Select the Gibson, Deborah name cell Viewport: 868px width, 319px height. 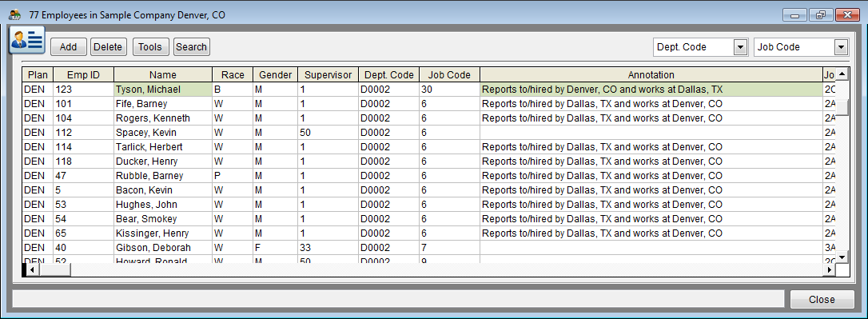(x=163, y=248)
